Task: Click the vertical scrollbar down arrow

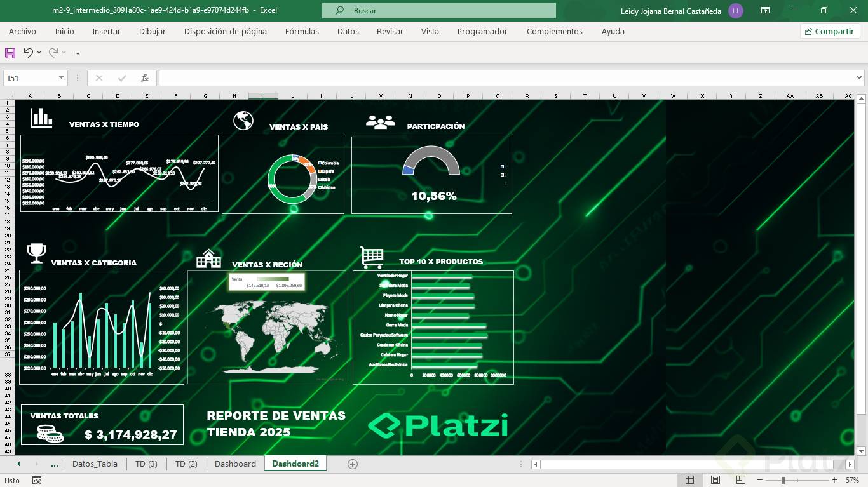Action: click(x=861, y=451)
